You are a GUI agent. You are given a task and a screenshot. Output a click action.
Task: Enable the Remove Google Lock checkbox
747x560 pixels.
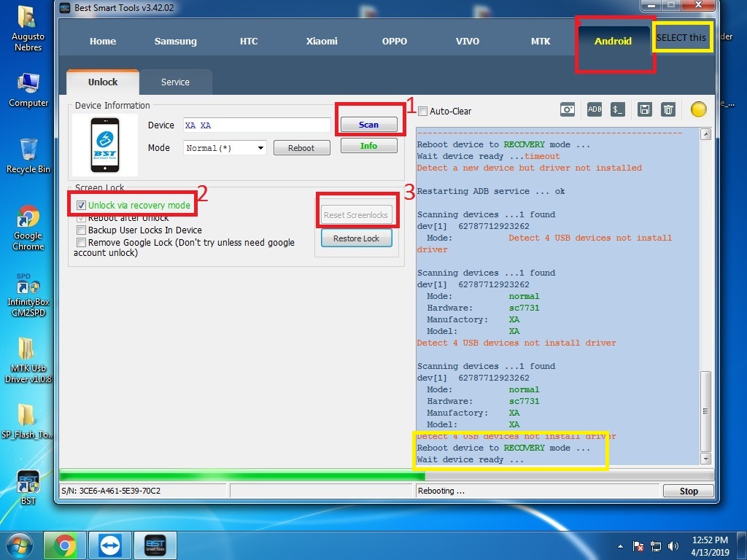click(x=82, y=242)
